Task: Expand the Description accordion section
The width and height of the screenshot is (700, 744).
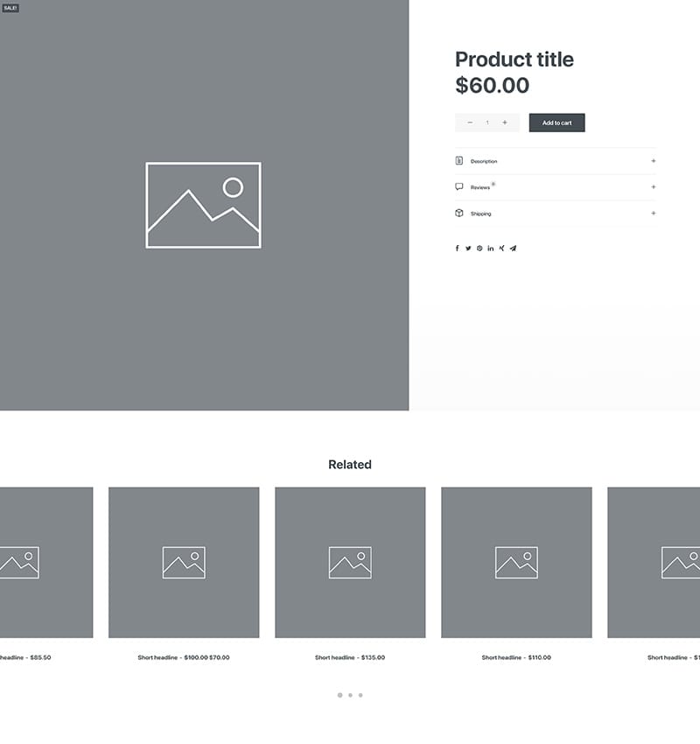Action: (556, 161)
